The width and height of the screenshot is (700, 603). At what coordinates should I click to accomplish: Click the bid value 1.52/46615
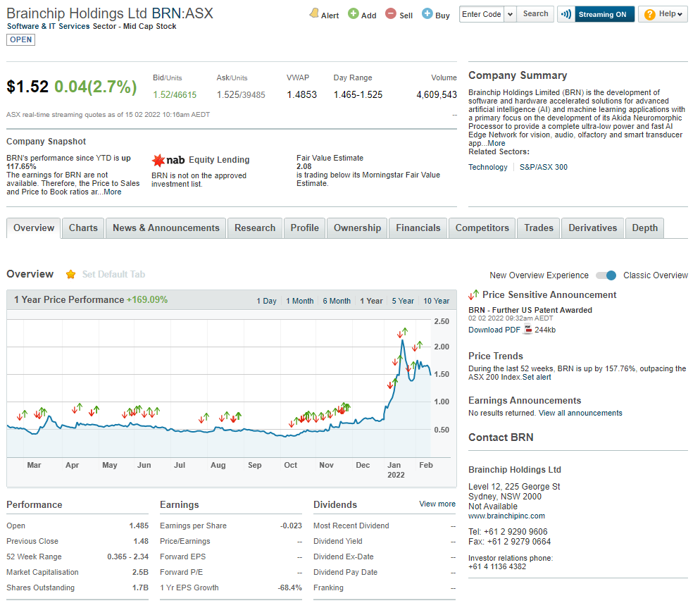click(175, 94)
